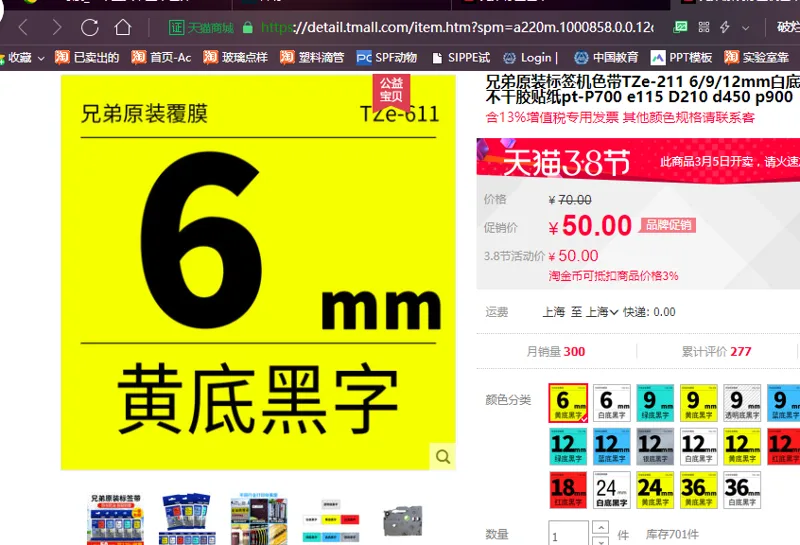Click the main 6mm yellow product image
Screen dimensions: 800x545
[258, 272]
